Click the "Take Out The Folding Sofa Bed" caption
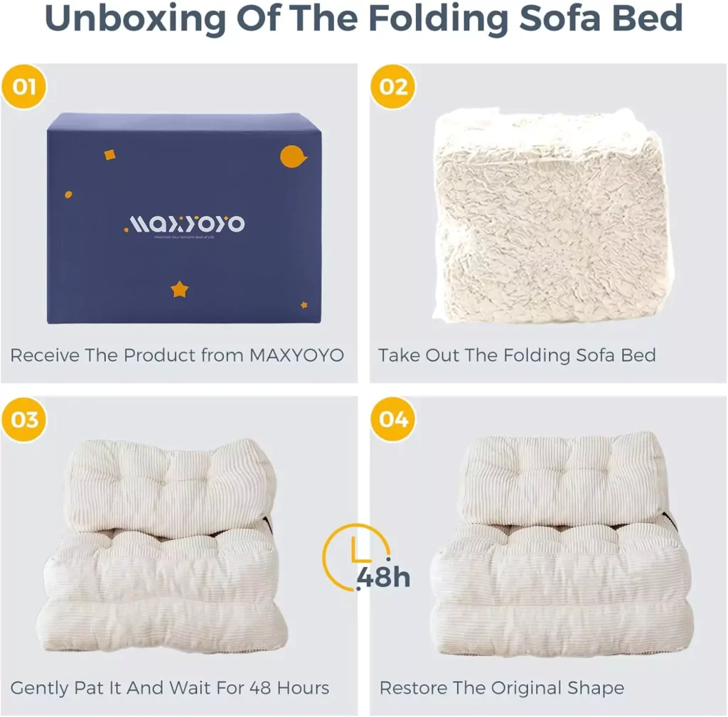 point(517,355)
